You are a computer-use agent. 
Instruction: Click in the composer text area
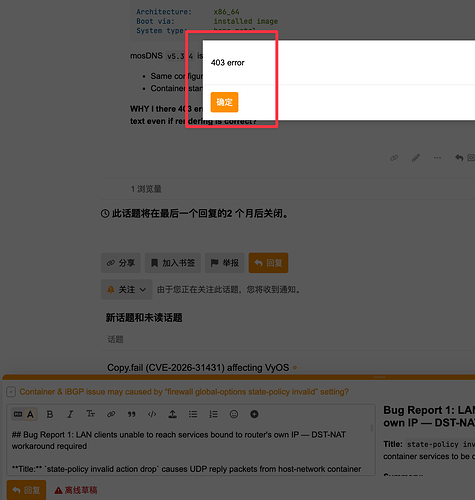pos(190,452)
